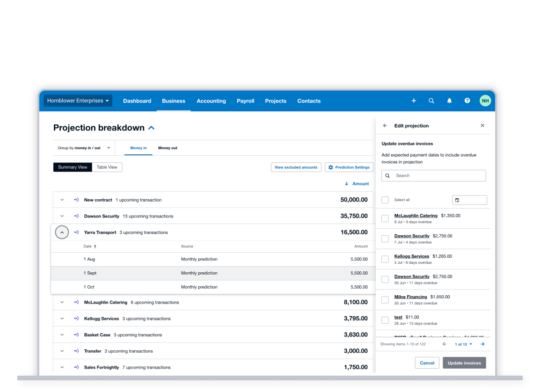This screenshot has width=540, height=392.
Task: Click the Search field in Edit projection
Action: click(x=433, y=175)
